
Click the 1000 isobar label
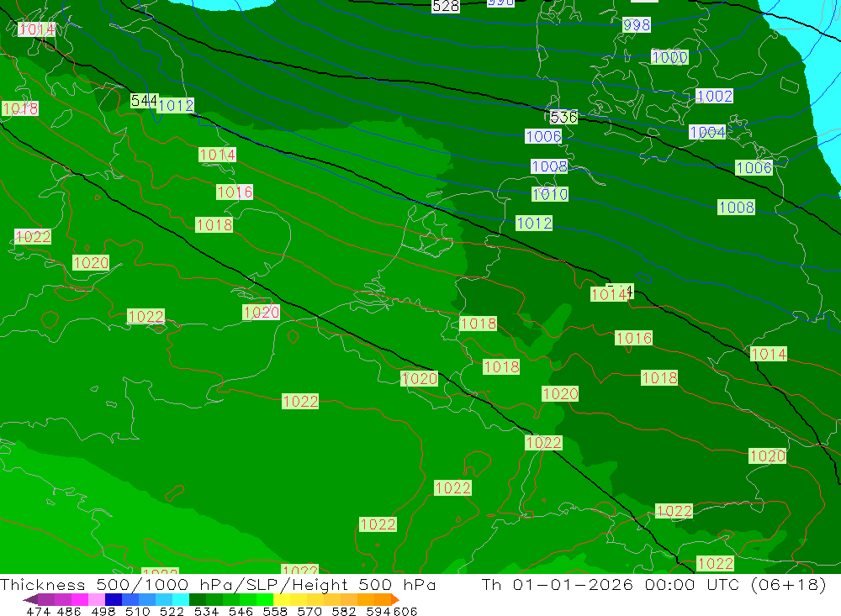pos(669,57)
